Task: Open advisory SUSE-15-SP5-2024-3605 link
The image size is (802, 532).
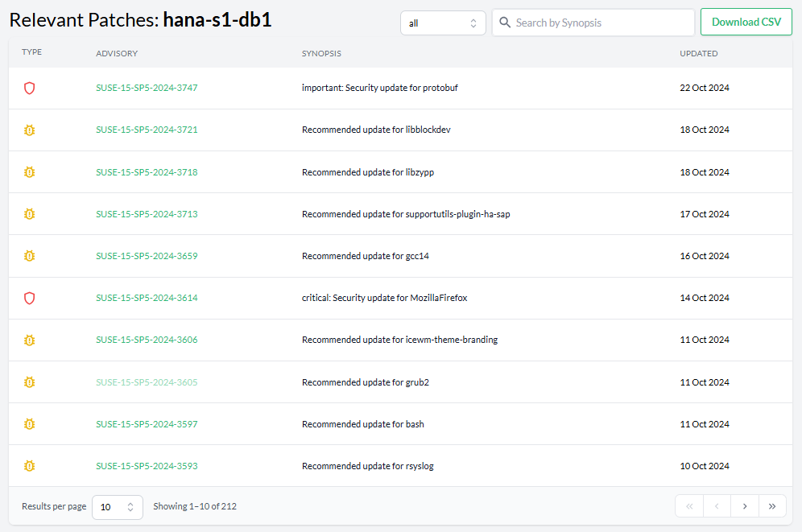Action: (x=147, y=382)
